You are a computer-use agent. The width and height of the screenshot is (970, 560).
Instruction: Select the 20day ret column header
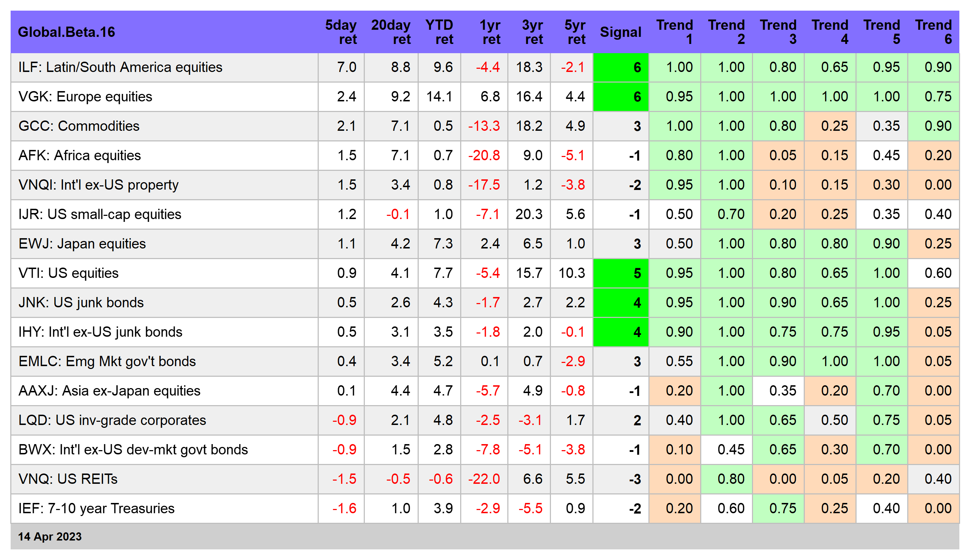(x=391, y=32)
